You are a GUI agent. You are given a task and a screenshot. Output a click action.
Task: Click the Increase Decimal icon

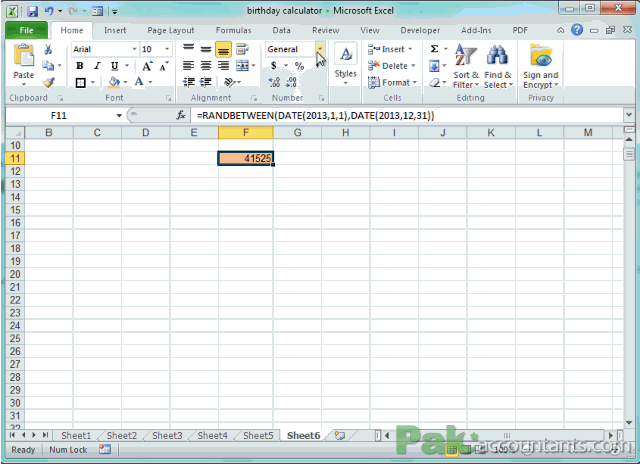pyautogui.click(x=274, y=82)
